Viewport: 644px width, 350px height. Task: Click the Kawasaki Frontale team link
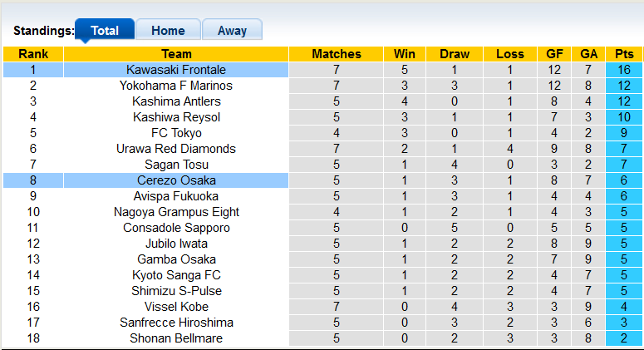[x=176, y=70]
